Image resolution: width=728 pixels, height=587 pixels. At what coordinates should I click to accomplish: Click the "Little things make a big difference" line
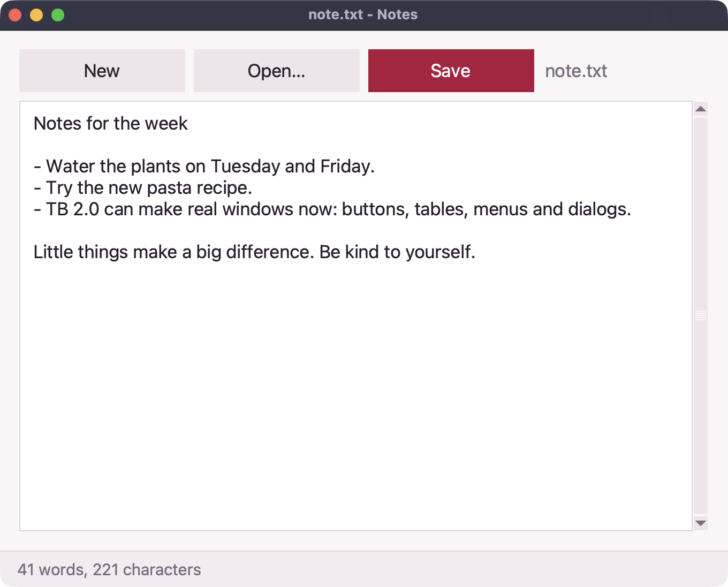pos(254,252)
